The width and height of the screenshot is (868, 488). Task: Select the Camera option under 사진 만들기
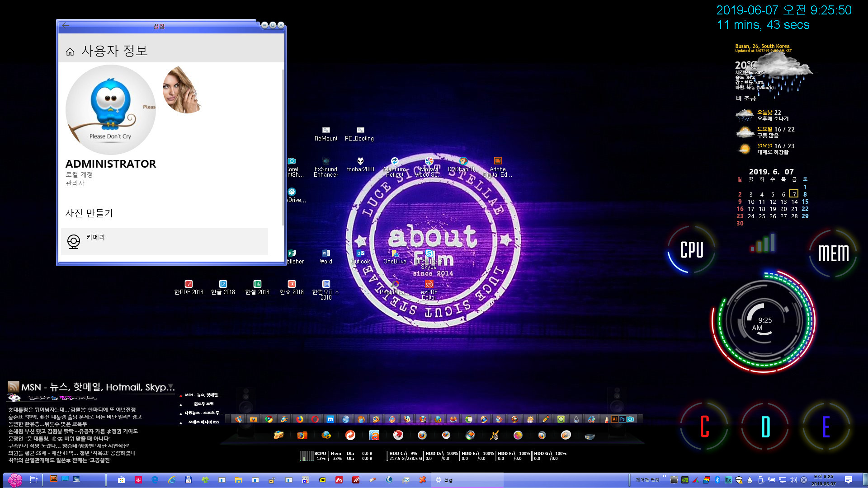pos(165,242)
